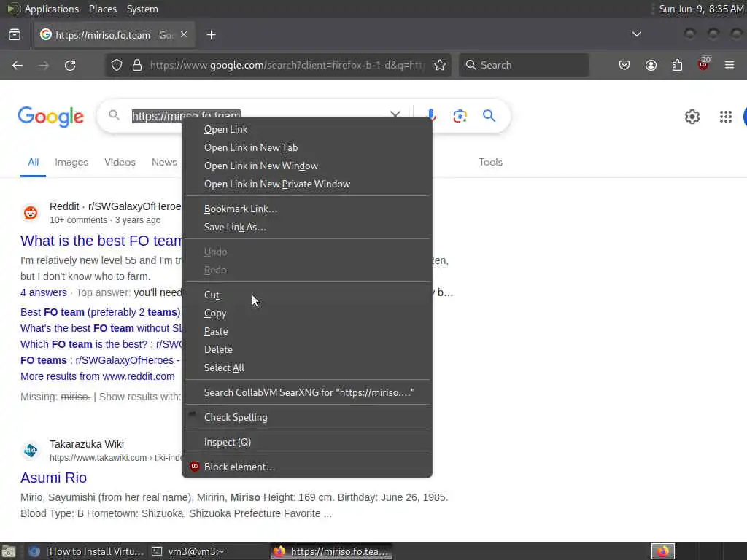Viewport: 747px width, 560px height.
Task: Select Cut in the context menu
Action: tap(307, 295)
